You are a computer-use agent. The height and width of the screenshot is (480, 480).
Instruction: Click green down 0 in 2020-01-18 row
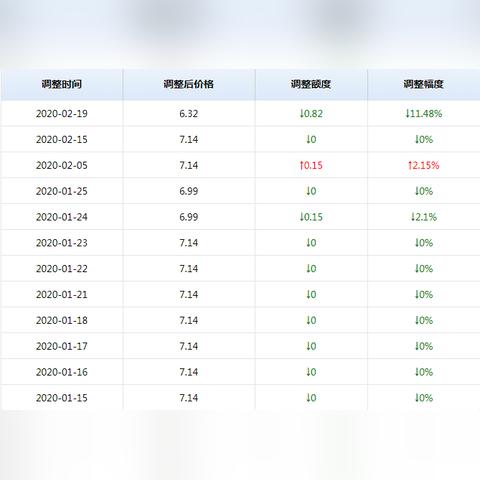[x=311, y=320]
